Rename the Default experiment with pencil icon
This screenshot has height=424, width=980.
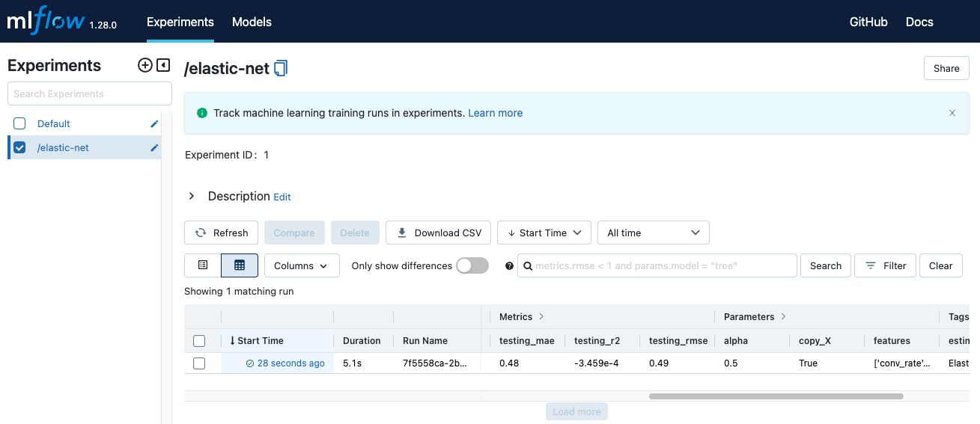[x=154, y=123]
